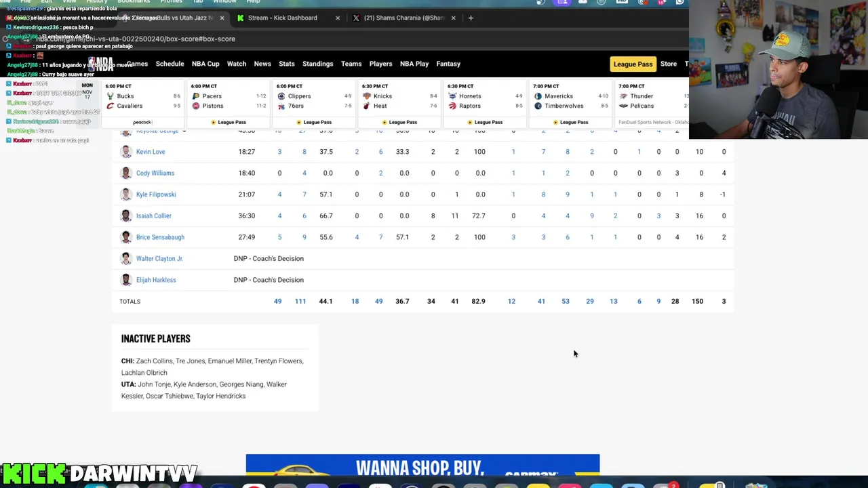Open Walter Clayton Jr. player link
Image resolution: width=868 pixels, height=488 pixels.
[x=159, y=258]
